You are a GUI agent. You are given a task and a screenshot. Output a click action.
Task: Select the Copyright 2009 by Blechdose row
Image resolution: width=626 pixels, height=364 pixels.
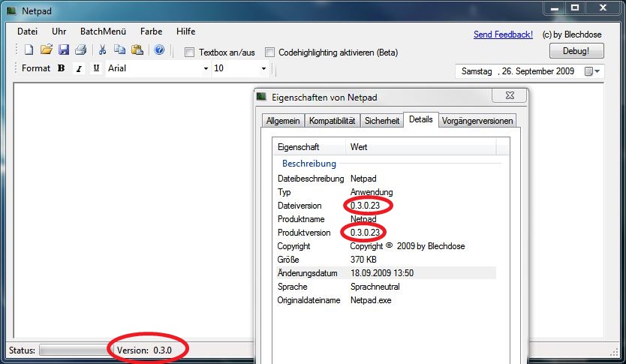click(387, 246)
